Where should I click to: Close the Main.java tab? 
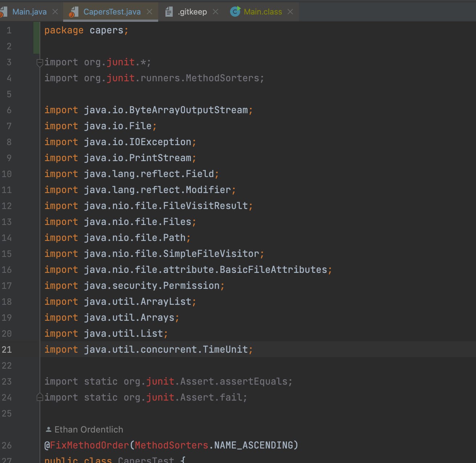click(55, 12)
